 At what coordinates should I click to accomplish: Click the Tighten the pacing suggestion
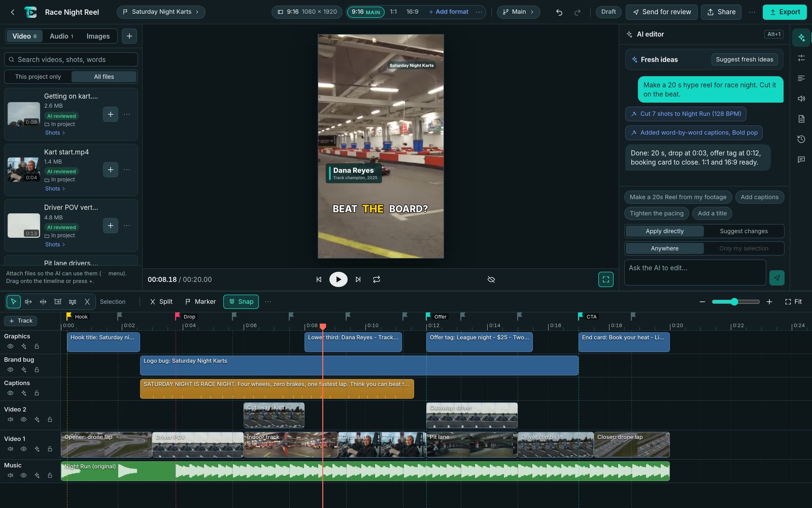click(x=657, y=213)
